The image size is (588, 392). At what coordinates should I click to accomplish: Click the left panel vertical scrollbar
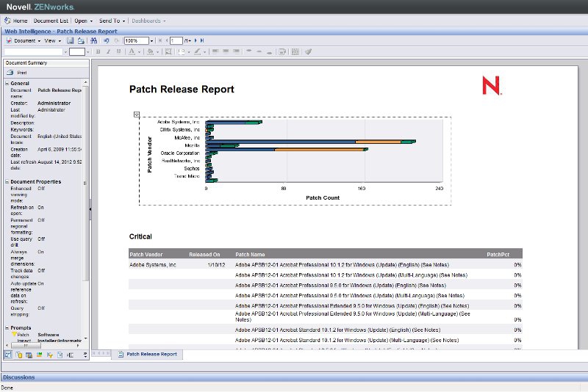coord(86,210)
